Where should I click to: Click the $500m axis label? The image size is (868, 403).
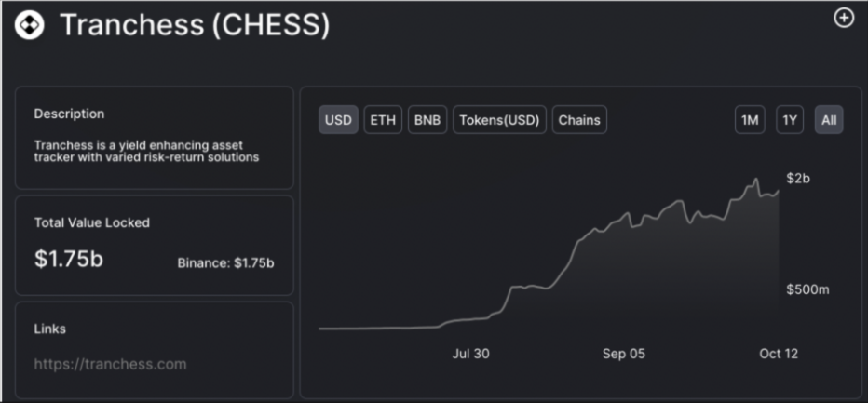(x=807, y=289)
